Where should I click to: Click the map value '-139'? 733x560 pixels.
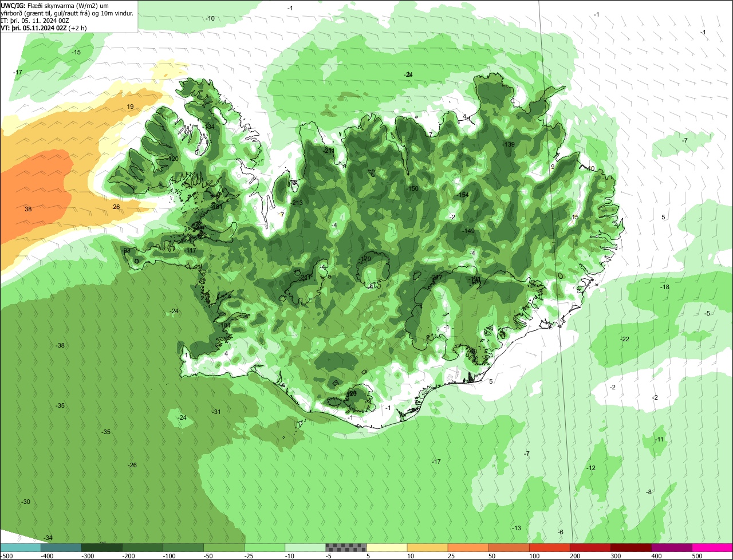(509, 144)
